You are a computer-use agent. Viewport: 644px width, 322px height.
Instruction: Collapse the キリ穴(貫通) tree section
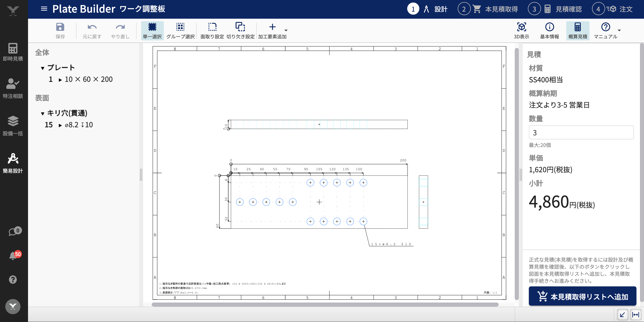(42, 114)
